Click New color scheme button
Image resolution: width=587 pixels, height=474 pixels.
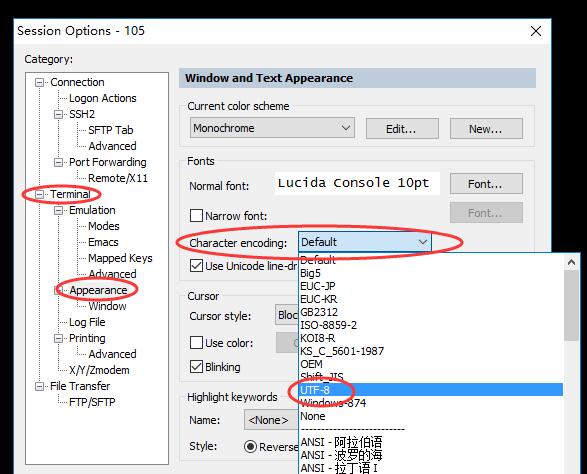pos(486,129)
